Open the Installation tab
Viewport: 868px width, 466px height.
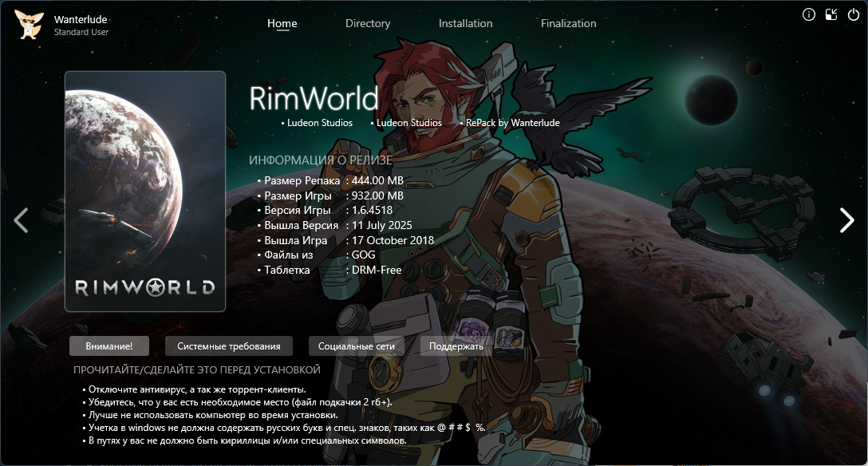465,23
